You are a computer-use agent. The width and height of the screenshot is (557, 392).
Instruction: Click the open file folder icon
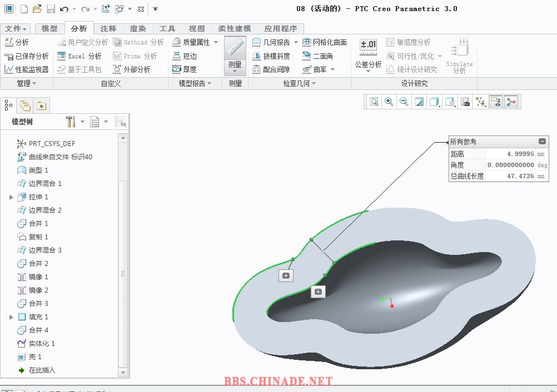37,9
